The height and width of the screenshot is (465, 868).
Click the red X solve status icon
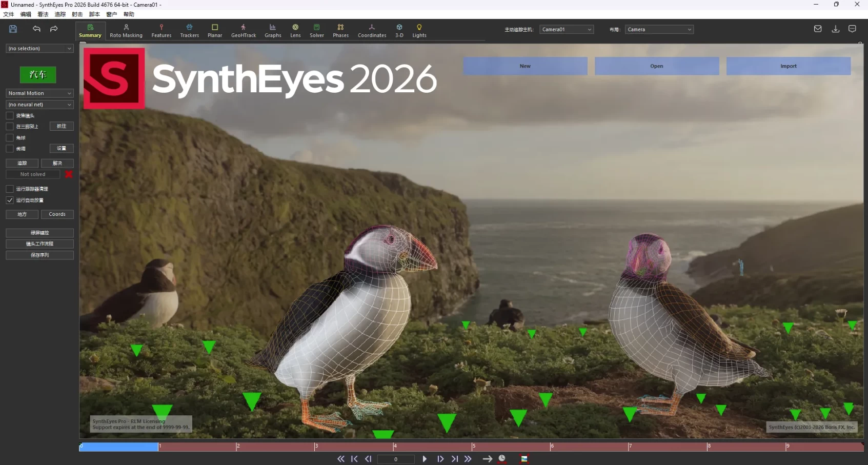(x=69, y=174)
